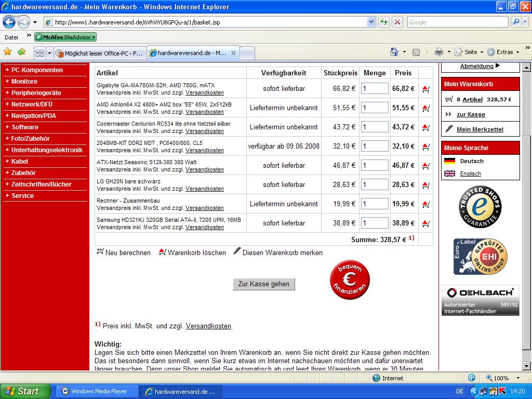Remove Seasonic S12II-380 power supply item
The width and height of the screenshot is (532, 399).
coord(426,166)
